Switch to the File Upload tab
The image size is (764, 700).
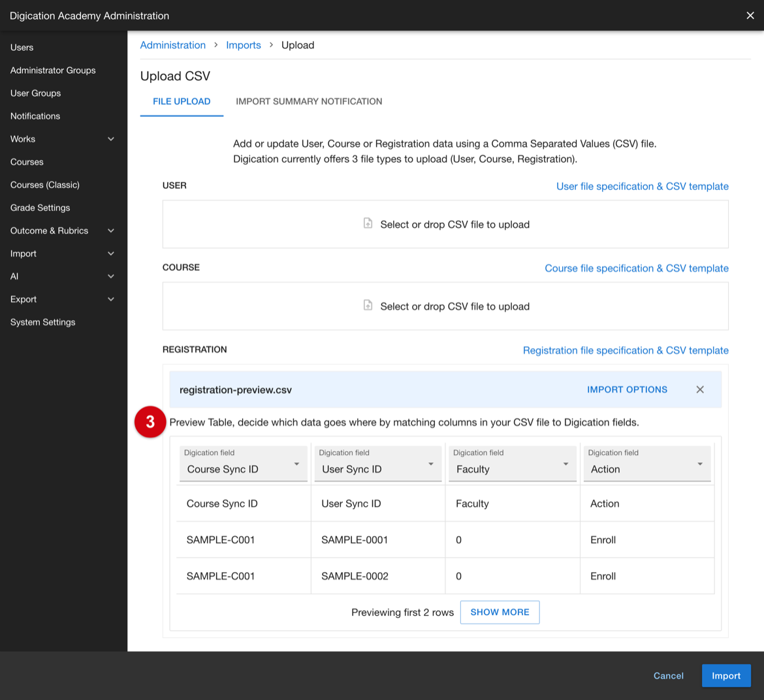(x=182, y=101)
